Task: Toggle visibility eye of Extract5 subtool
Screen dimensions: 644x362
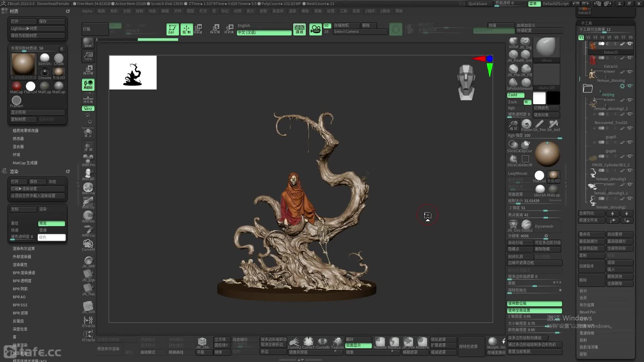Action: pos(630,44)
